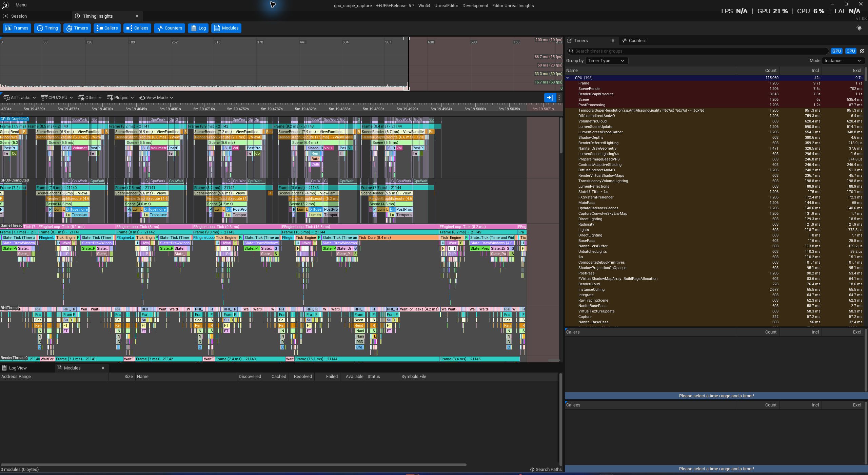Click the Timers list vertical scrollbar

click(x=866, y=74)
